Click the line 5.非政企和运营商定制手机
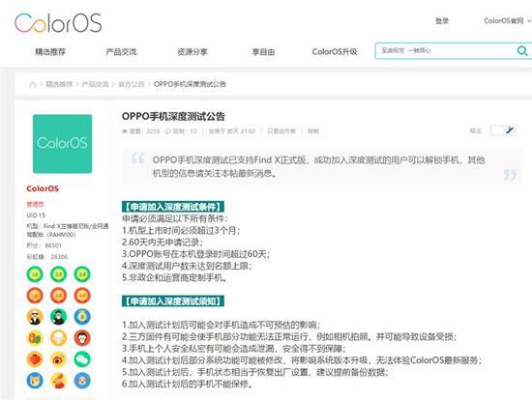 175,277
